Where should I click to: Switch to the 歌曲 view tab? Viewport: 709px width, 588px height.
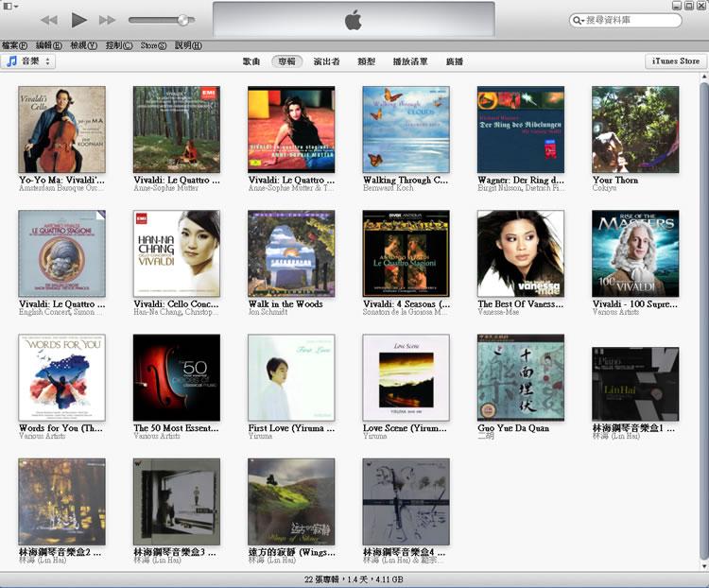[251, 61]
